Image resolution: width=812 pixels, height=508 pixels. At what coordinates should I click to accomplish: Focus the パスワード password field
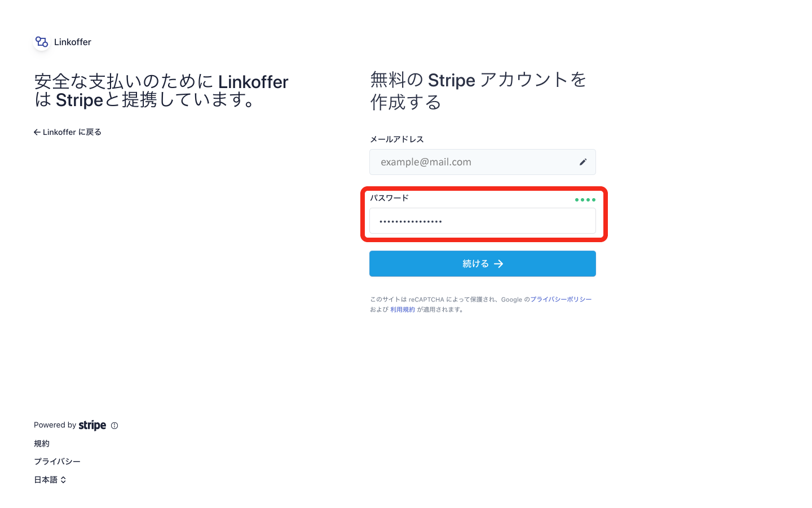(483, 221)
